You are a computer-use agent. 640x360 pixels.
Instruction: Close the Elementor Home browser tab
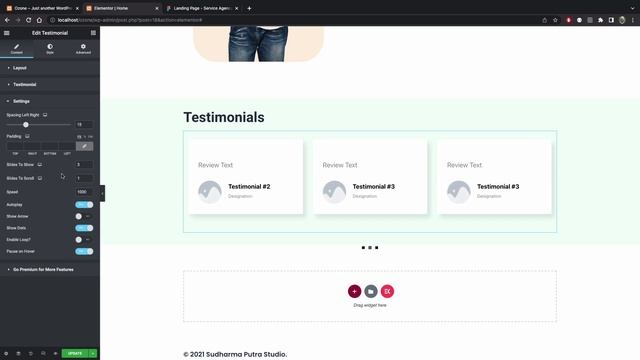click(157, 8)
